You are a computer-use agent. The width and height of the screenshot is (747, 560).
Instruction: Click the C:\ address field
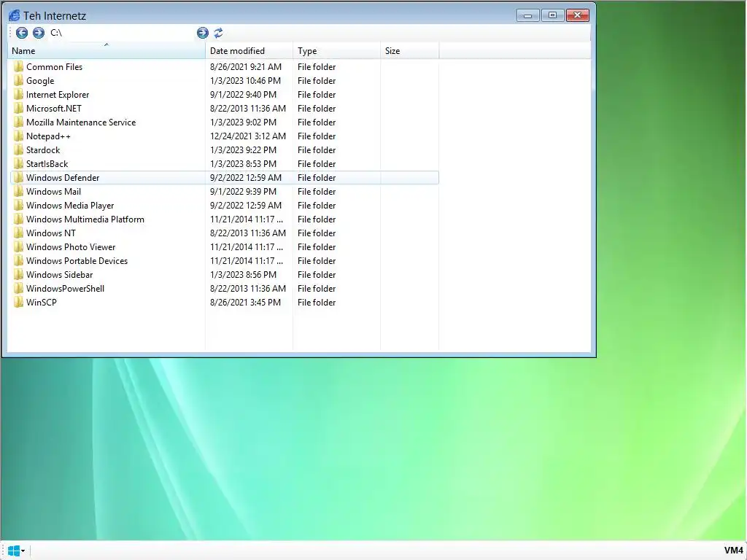122,32
